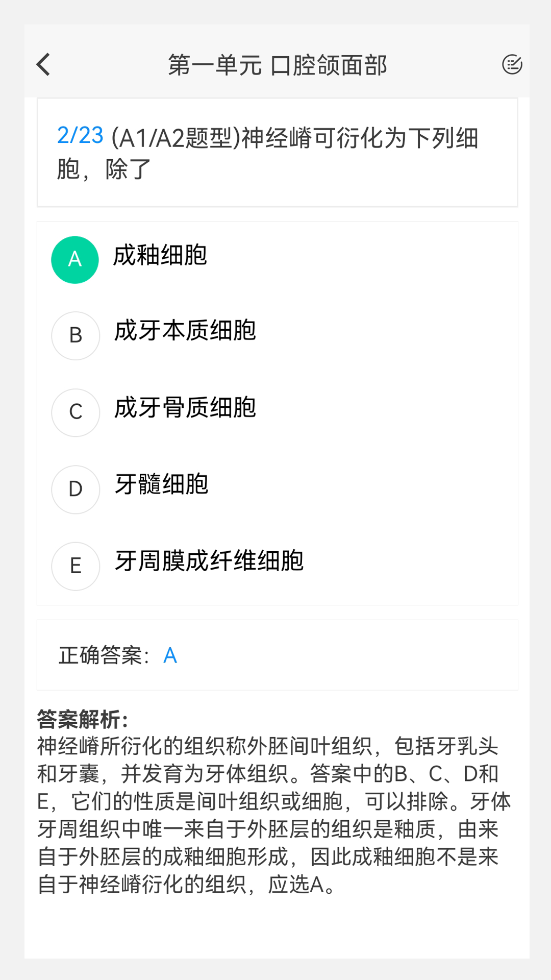Tap the answer text 成牙骨质细胞
Viewport: 551px width, 980px height.
185,408
